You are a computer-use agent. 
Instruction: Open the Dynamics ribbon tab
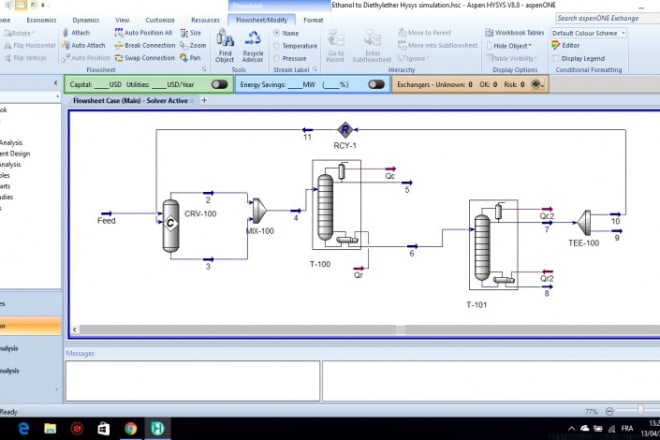coord(85,20)
